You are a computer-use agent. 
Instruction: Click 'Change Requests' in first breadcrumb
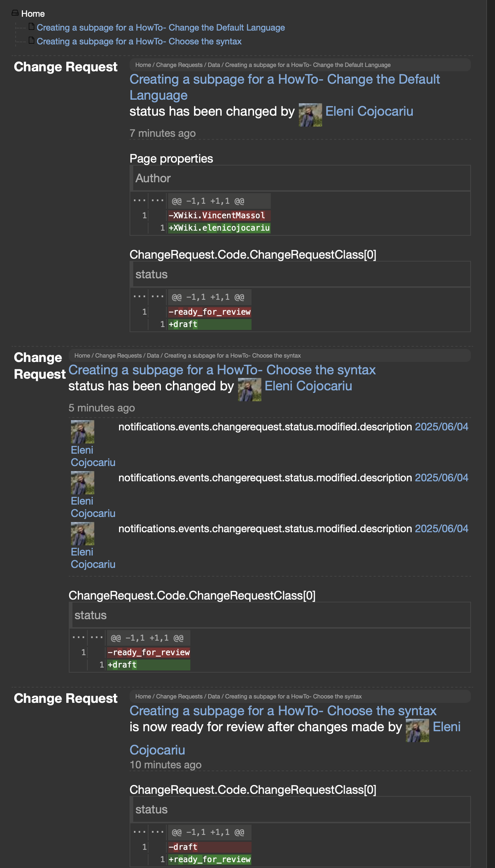179,65
